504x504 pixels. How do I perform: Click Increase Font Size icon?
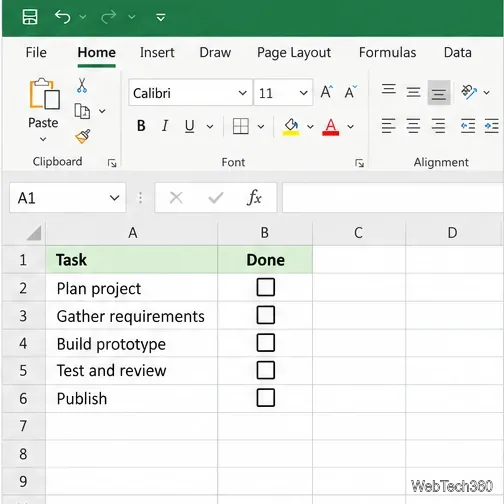point(327,92)
